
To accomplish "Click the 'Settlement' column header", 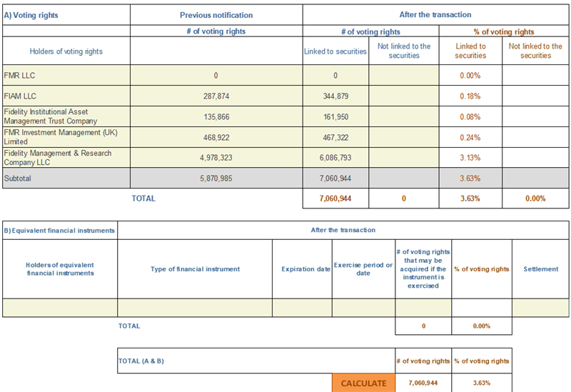I will (541, 269).
